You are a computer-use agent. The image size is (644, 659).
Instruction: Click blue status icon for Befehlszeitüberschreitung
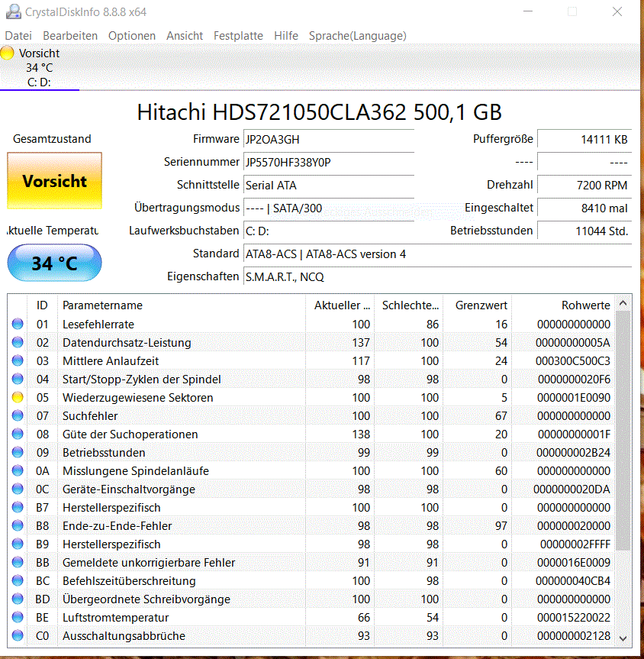[x=18, y=580]
